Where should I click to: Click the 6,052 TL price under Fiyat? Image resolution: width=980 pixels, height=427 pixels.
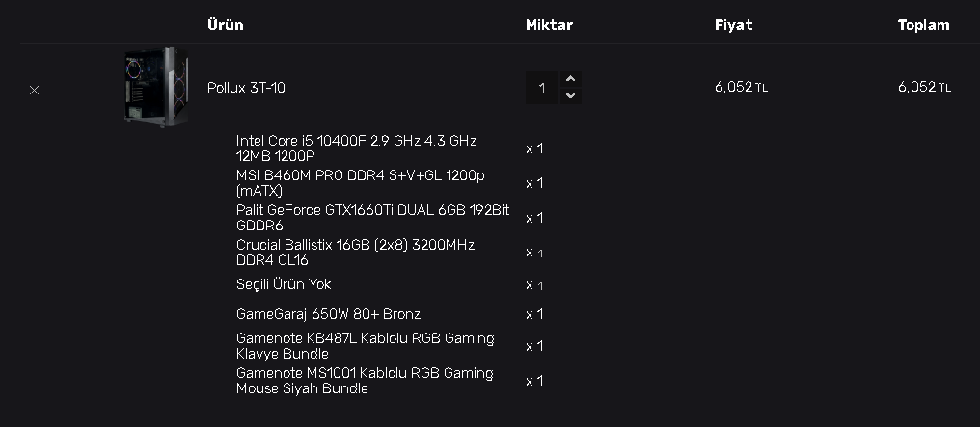tap(741, 88)
